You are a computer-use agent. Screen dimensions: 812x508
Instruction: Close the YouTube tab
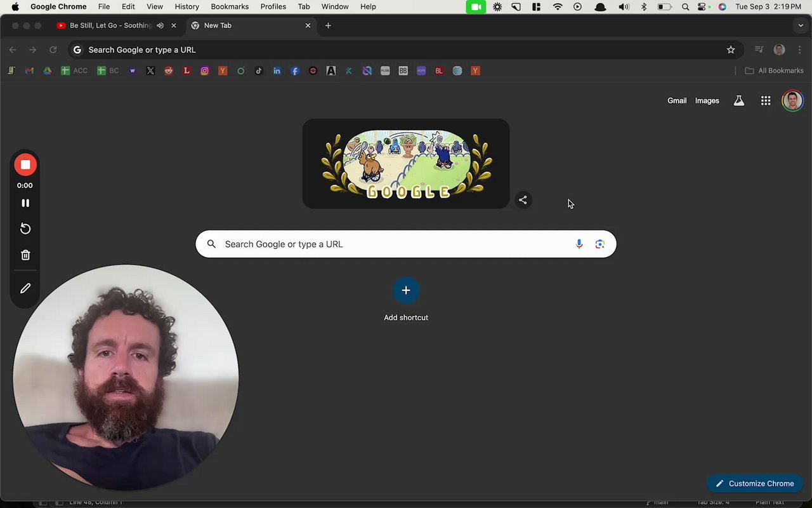(174, 25)
